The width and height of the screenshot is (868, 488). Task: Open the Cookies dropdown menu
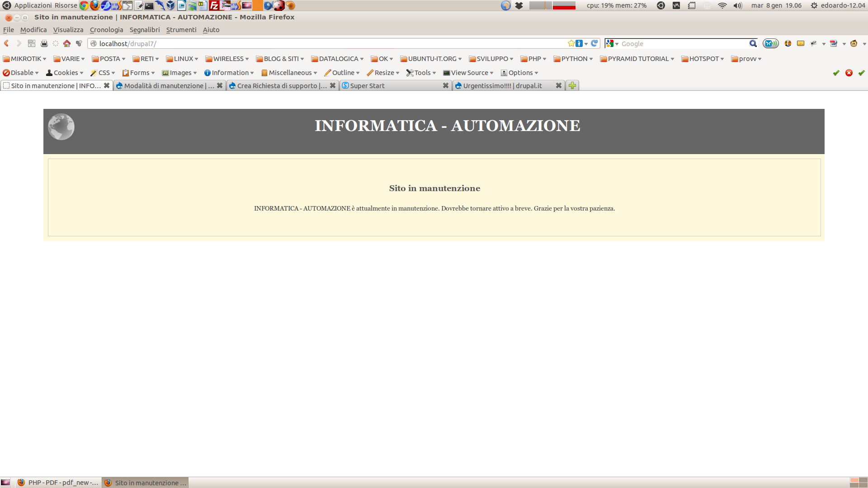pos(65,73)
